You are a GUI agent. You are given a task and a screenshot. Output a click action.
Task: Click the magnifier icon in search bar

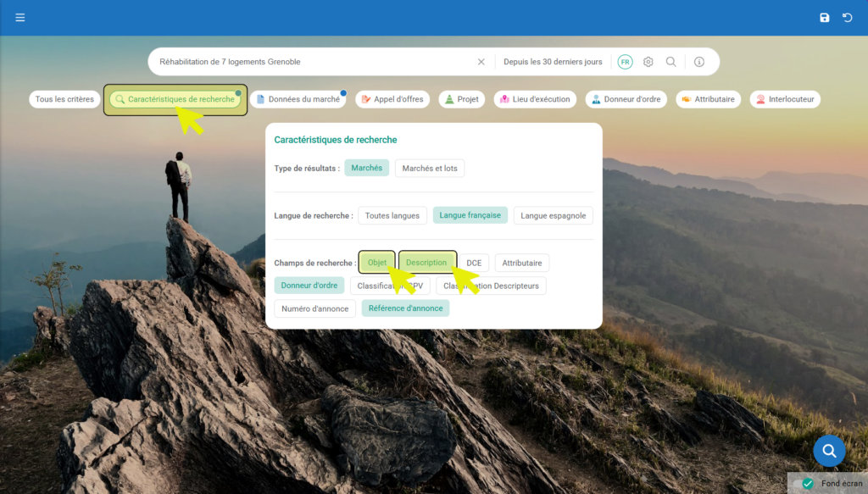670,62
